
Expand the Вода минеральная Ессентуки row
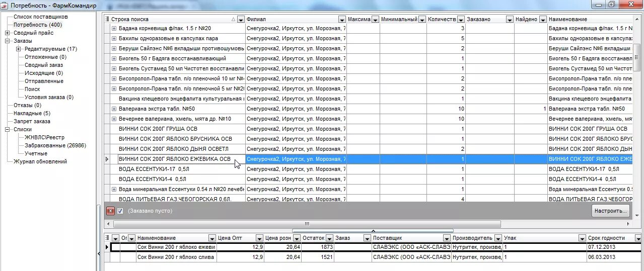tap(114, 189)
